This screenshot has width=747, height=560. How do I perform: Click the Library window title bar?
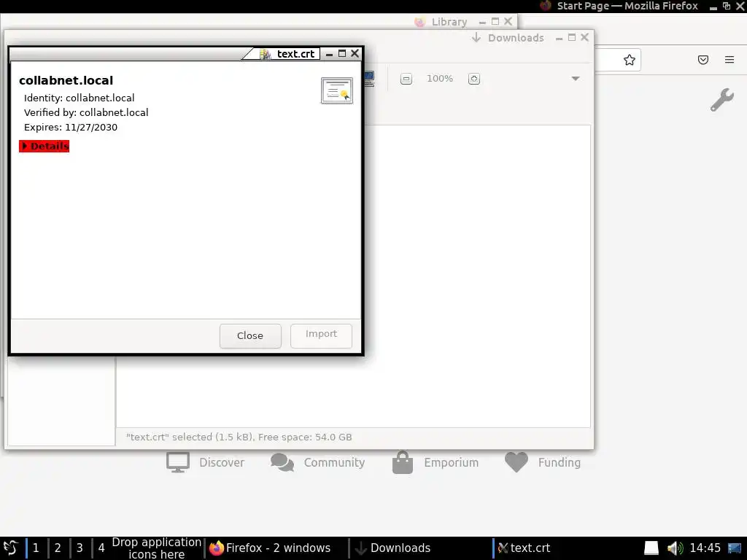coord(260,22)
